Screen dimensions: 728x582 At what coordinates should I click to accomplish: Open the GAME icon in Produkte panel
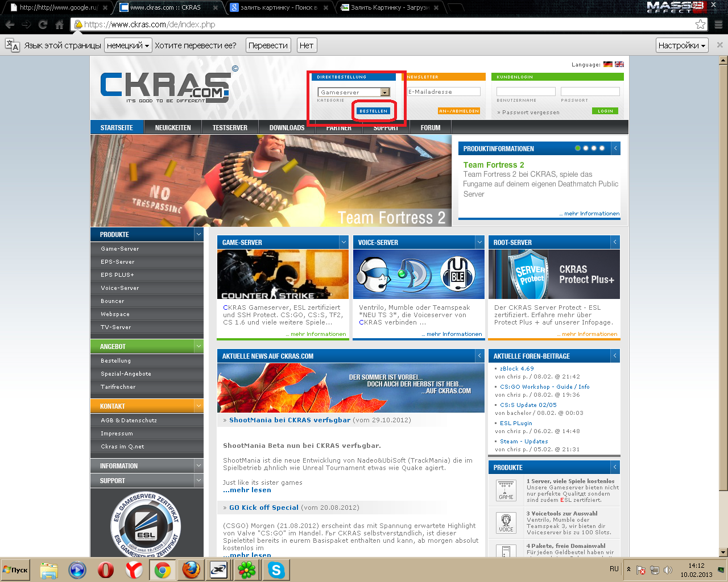click(506, 490)
